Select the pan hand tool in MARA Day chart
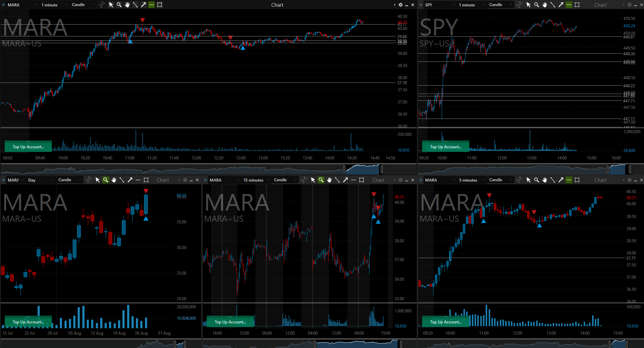Image resolution: width=644 pixels, height=348 pixels. pyautogui.click(x=114, y=180)
